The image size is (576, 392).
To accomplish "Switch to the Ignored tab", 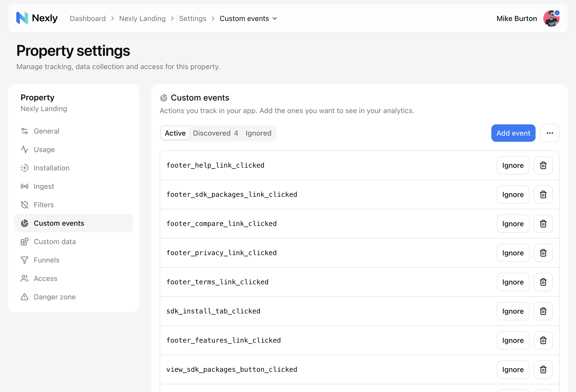I will click(x=258, y=133).
